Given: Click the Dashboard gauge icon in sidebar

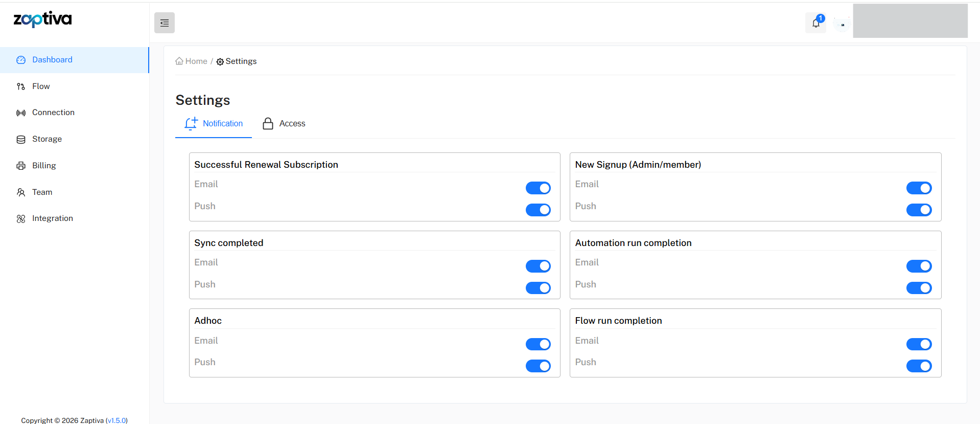Looking at the screenshot, I should (x=21, y=60).
